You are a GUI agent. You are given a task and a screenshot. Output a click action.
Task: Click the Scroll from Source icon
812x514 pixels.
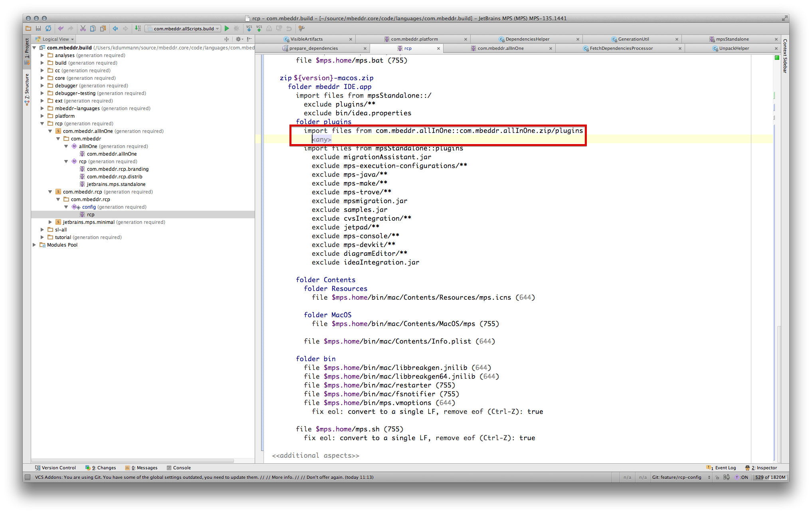tap(227, 39)
